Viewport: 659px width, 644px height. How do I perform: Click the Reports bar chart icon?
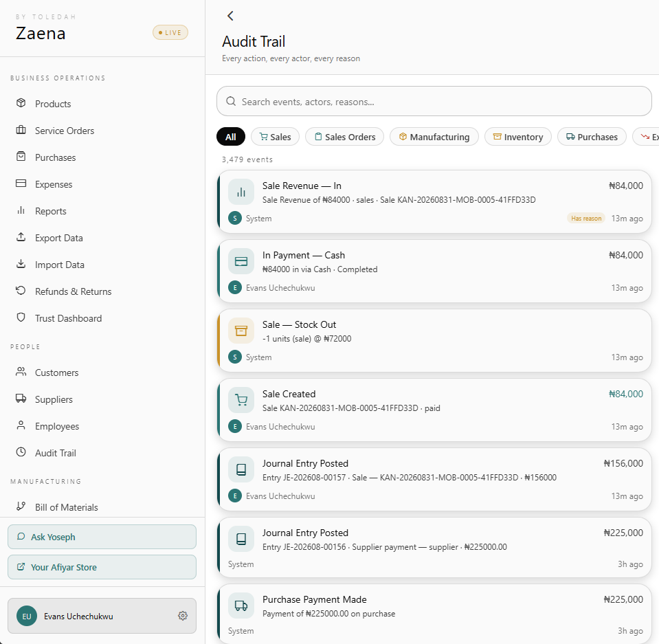tap(21, 210)
